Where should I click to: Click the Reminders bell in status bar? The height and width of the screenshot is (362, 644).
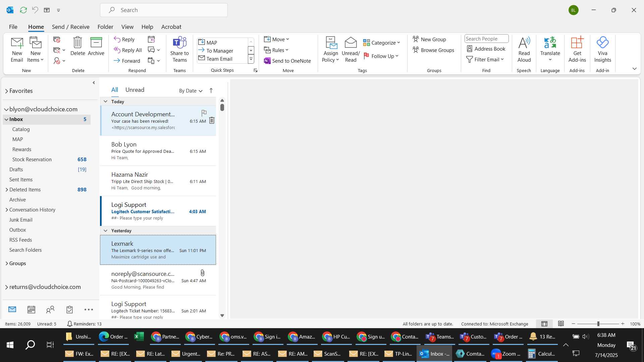69,324
